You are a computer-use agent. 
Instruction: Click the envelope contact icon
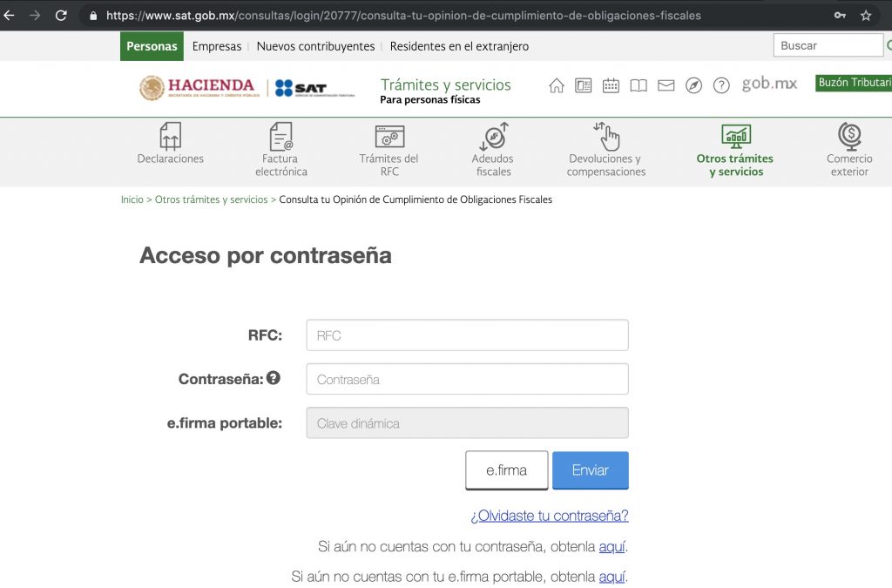[x=666, y=85]
